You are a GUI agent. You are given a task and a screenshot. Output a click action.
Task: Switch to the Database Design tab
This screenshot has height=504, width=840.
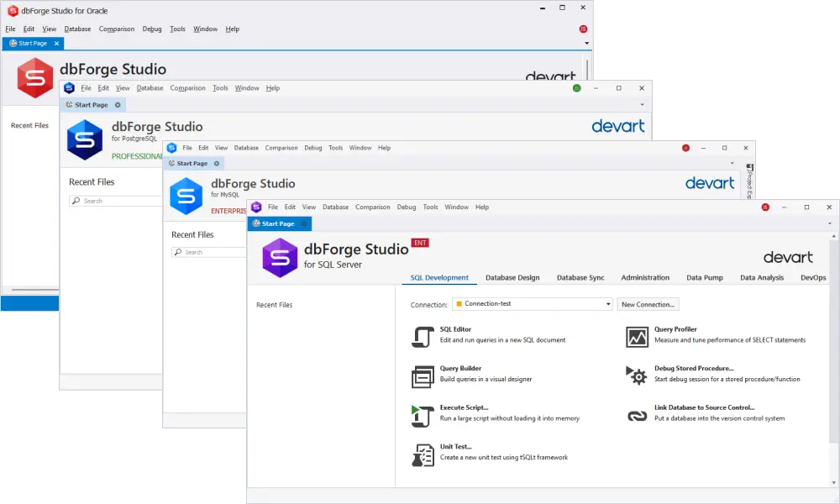click(x=512, y=277)
